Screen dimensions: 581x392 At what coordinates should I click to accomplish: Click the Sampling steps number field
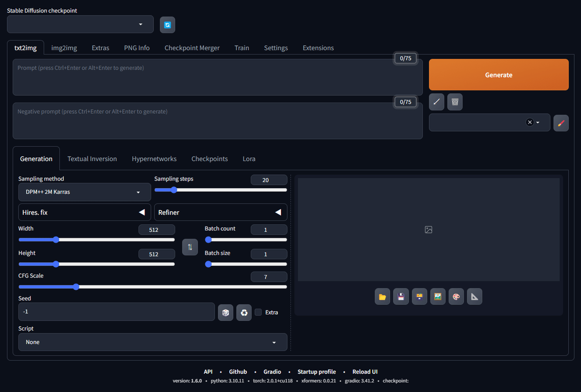click(269, 180)
